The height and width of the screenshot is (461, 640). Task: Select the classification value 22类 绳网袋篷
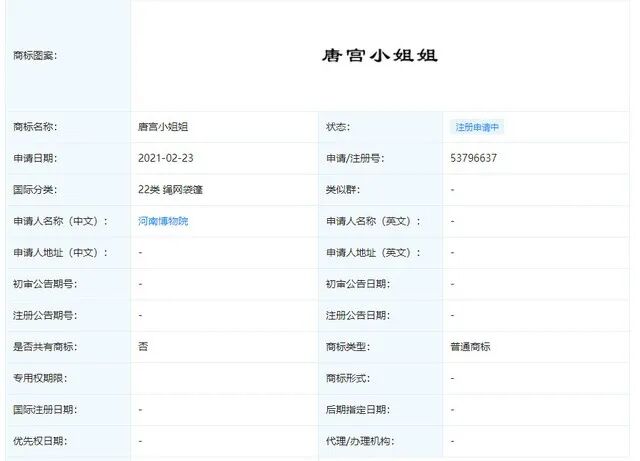[170, 189]
